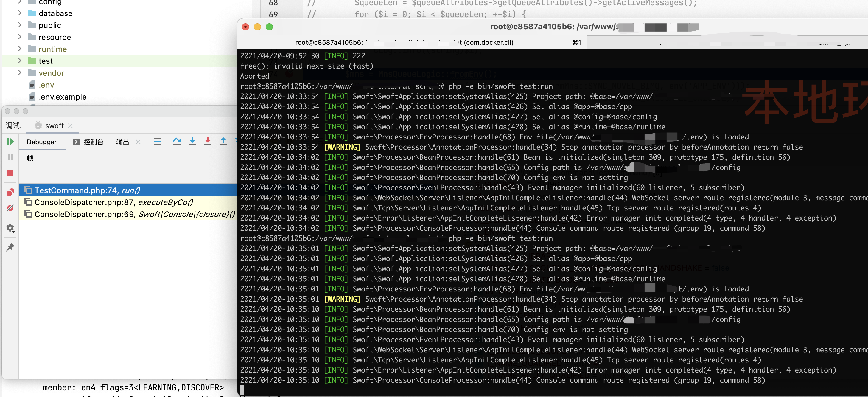Click Step Over blue arrow icon
The image size is (868, 397).
(x=177, y=141)
